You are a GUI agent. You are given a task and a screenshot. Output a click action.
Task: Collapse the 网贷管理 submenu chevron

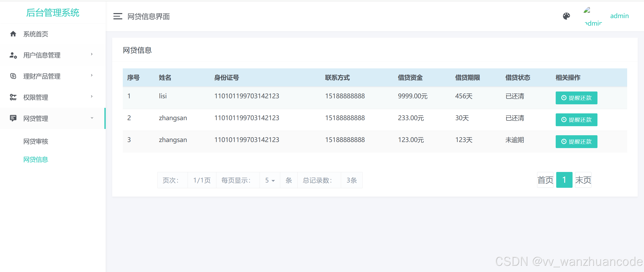point(92,118)
